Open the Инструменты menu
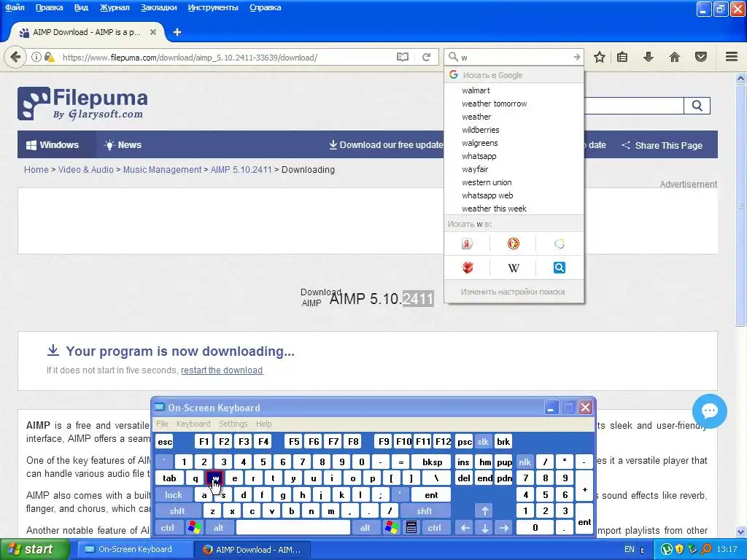The width and height of the screenshot is (747, 560). 213,7
